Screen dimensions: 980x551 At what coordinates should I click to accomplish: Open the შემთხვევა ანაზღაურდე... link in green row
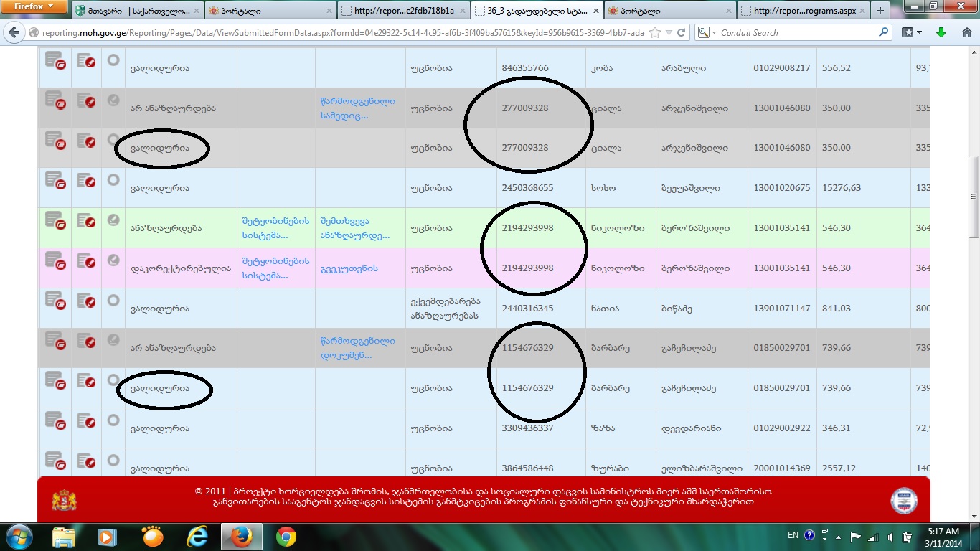(355, 228)
